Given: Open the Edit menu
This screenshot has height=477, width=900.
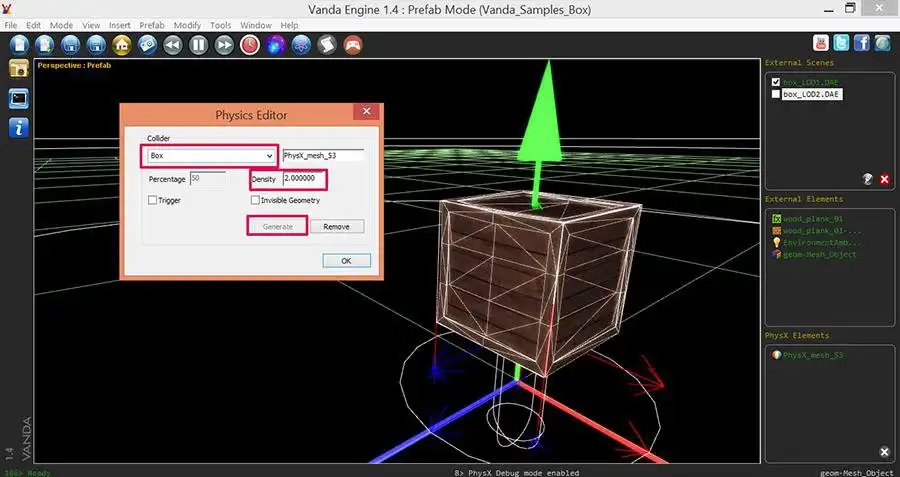Looking at the screenshot, I should [x=33, y=25].
